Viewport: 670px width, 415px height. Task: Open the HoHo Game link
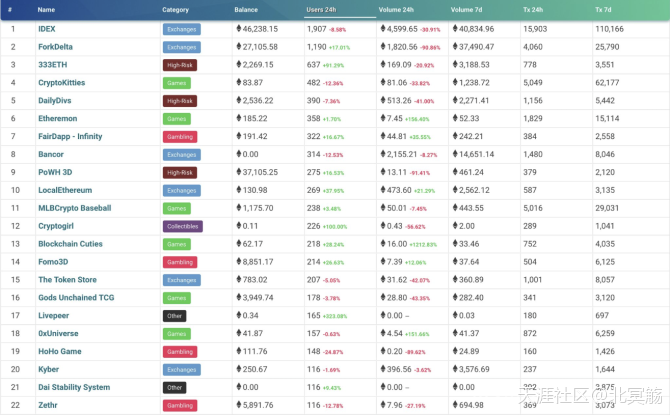click(x=60, y=352)
